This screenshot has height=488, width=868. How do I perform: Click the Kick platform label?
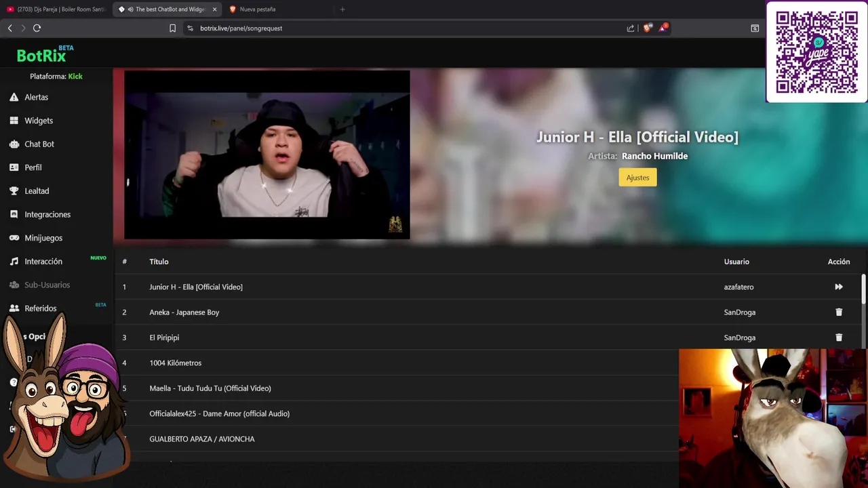tap(75, 77)
